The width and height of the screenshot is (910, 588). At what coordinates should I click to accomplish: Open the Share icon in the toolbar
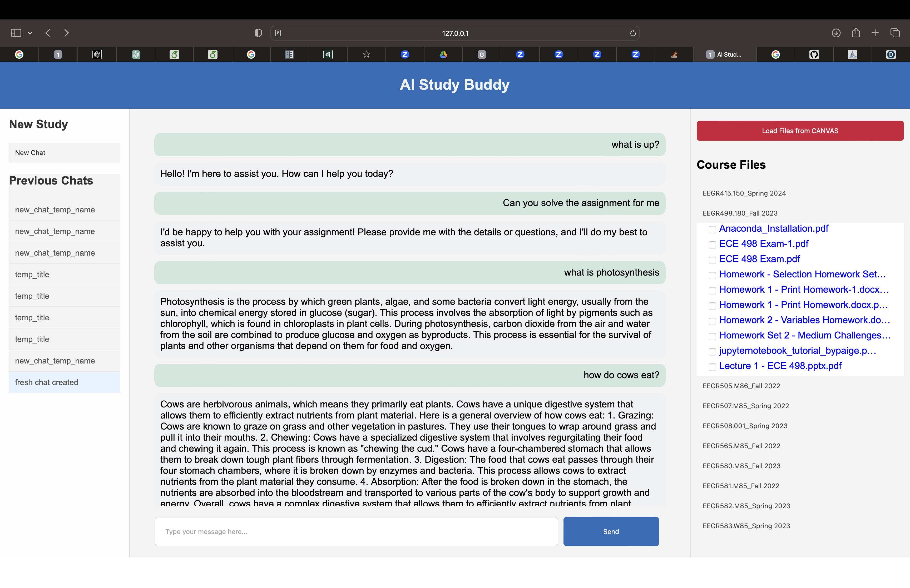(x=855, y=33)
